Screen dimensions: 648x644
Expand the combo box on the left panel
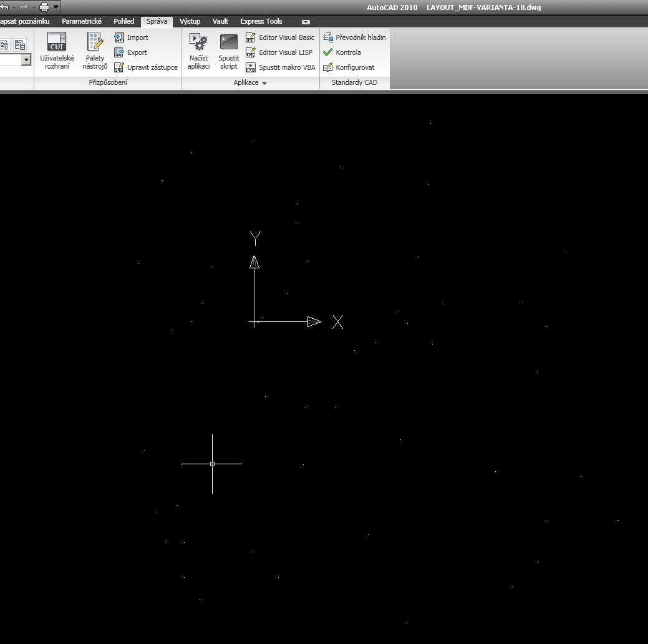[x=26, y=60]
